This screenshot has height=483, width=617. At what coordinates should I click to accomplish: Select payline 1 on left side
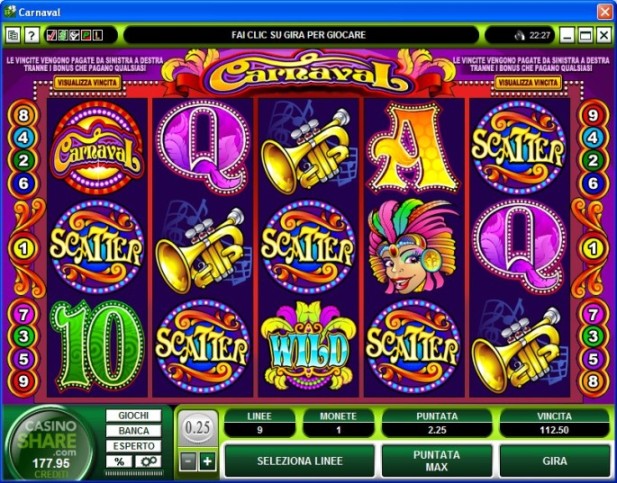[23, 248]
